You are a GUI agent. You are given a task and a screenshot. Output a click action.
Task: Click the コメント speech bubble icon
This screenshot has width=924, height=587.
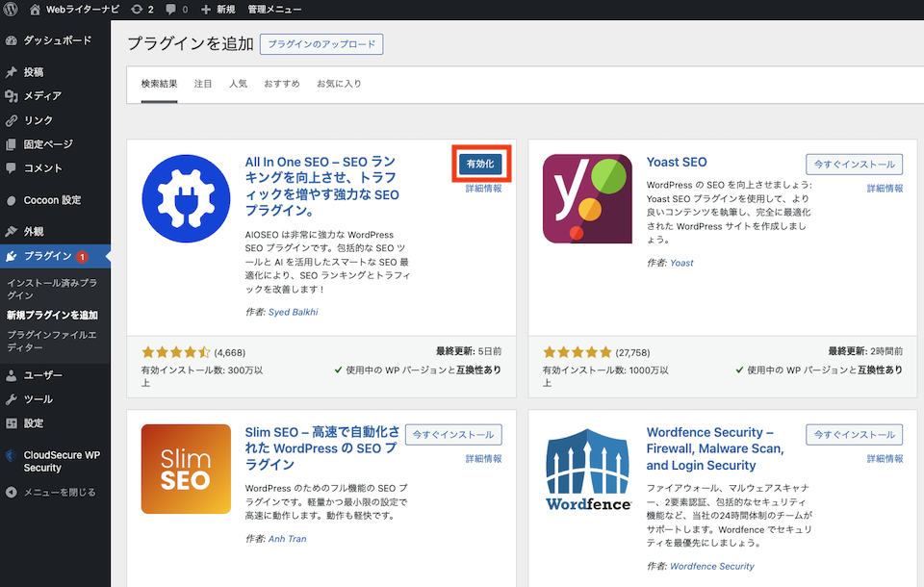click(12, 168)
